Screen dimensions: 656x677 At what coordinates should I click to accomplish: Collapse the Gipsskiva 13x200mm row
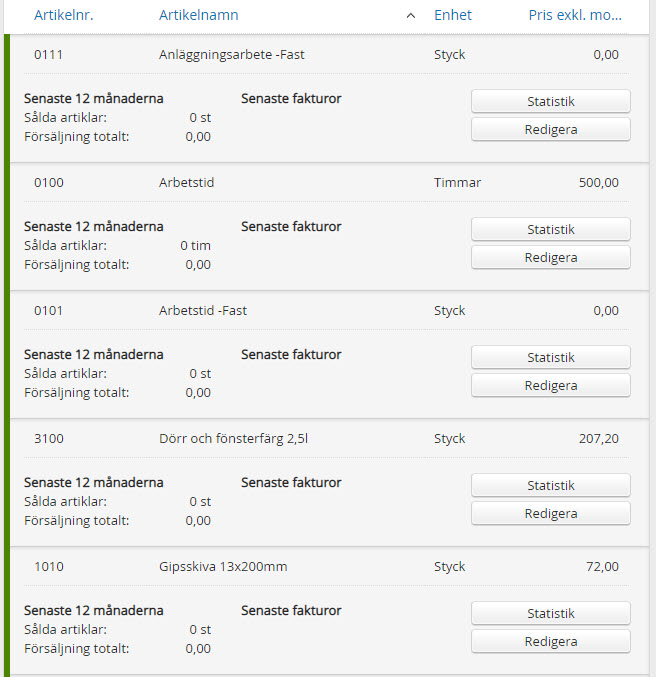point(222,566)
